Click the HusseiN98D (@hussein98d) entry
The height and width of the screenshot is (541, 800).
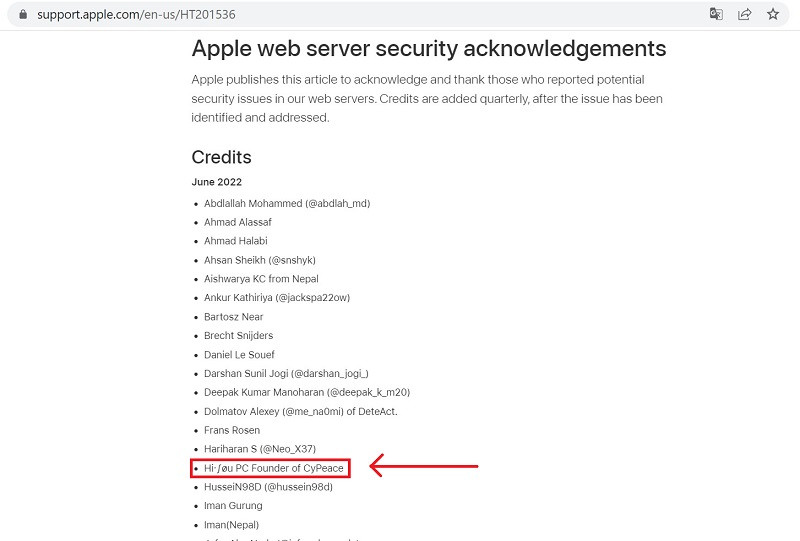[268, 487]
